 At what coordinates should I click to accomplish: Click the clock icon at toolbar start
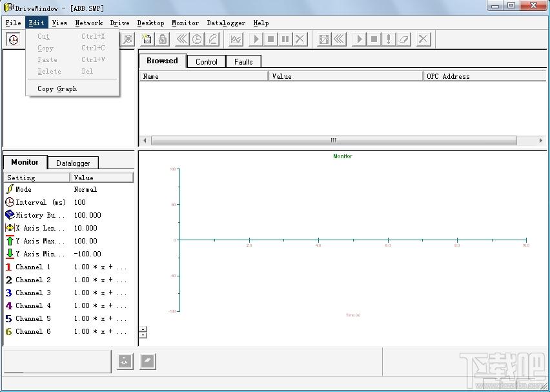[x=14, y=39]
